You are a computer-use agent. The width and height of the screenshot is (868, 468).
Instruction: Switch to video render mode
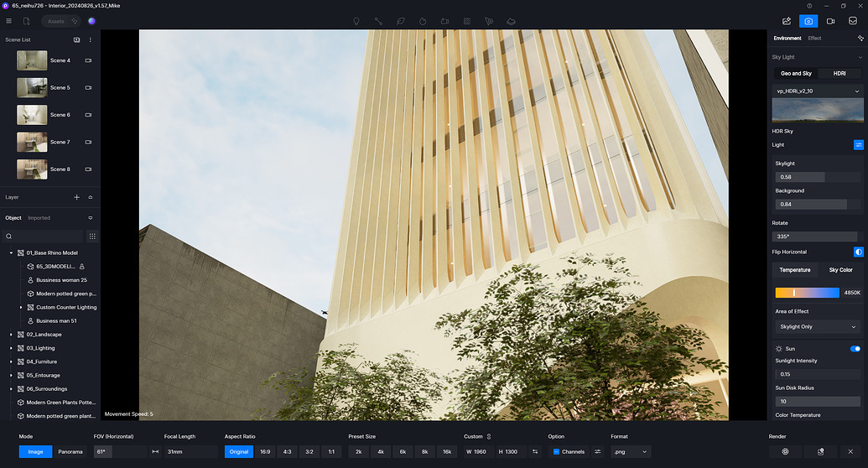pos(831,21)
